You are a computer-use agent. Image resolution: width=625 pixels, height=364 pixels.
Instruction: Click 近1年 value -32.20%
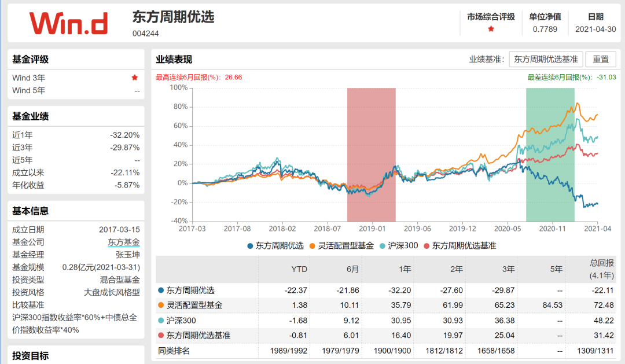coord(125,135)
